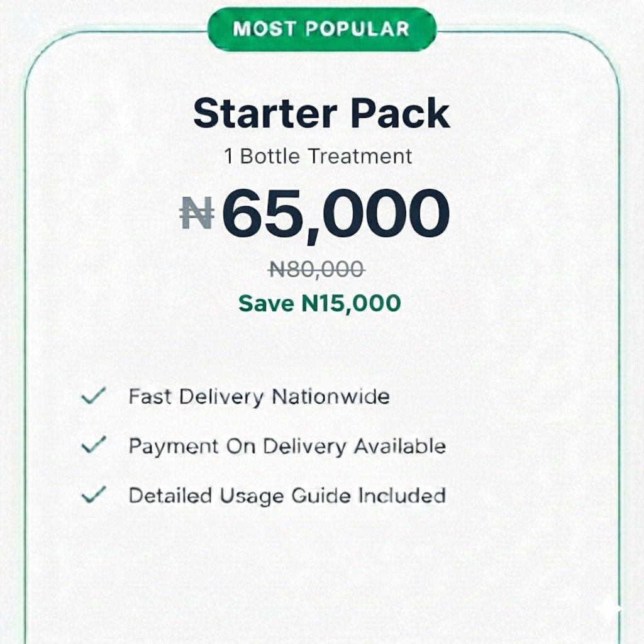Viewport: 644px width, 644px height.
Task: Click the word Included
Action: (402, 496)
